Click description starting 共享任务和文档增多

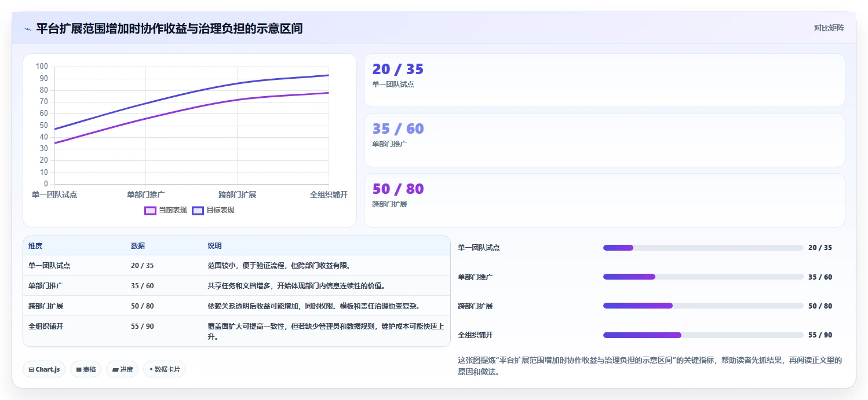[x=297, y=286]
